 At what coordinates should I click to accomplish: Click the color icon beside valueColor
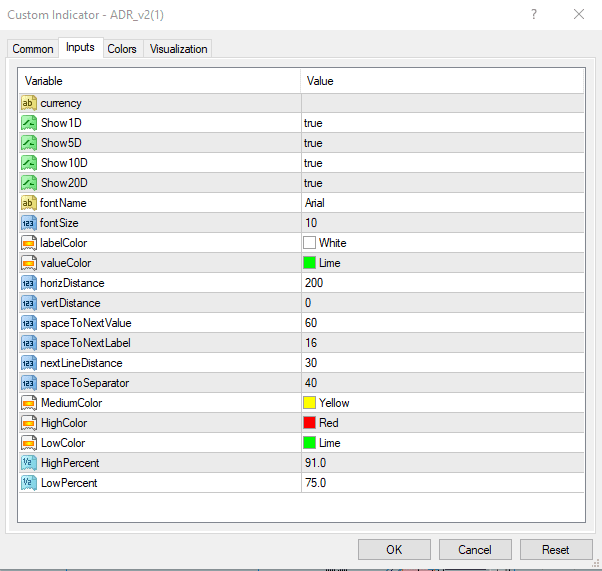[x=29, y=263]
